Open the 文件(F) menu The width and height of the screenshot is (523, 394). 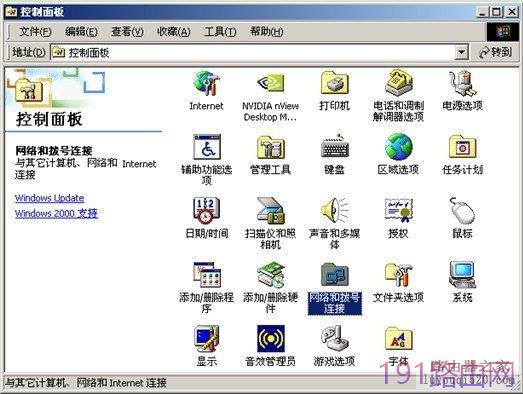[x=35, y=32]
